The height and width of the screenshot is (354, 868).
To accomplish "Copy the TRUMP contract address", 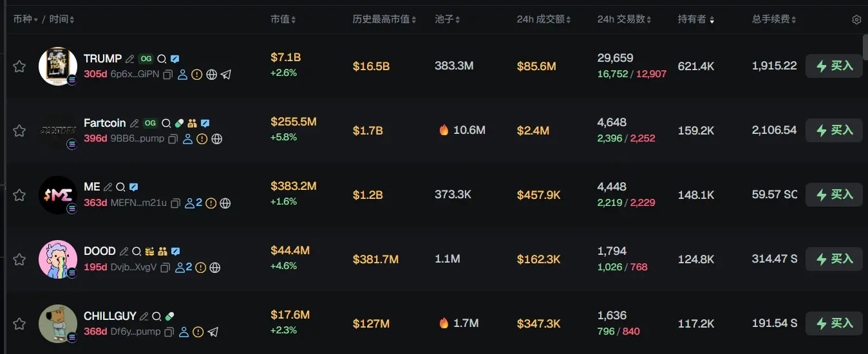I will (x=168, y=75).
